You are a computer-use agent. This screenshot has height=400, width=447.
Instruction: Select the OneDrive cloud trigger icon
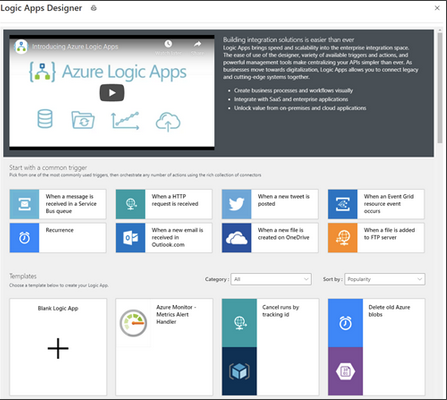pyautogui.click(x=236, y=238)
